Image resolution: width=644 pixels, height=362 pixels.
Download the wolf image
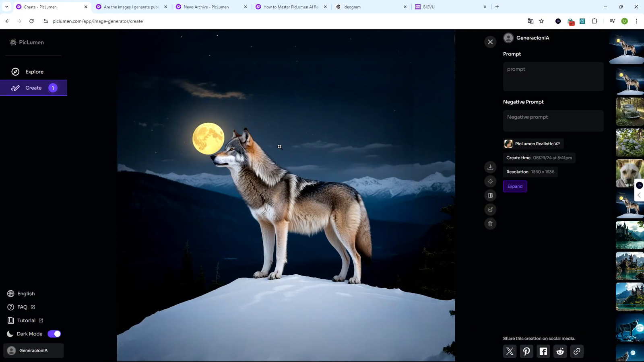(490, 167)
